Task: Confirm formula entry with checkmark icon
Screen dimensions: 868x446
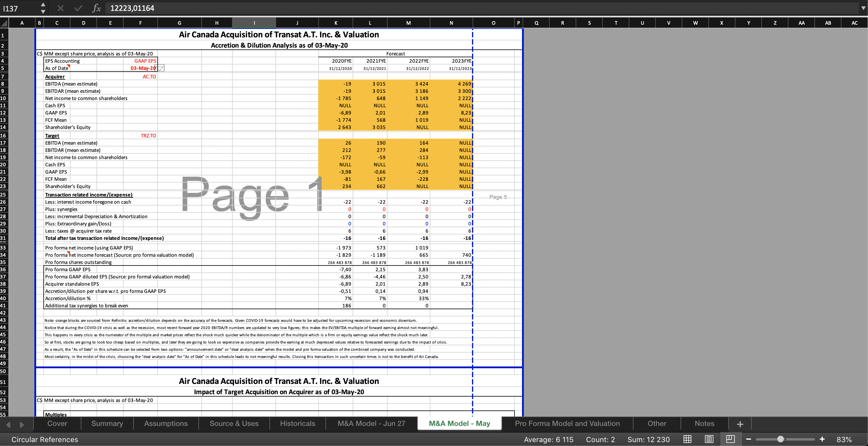Action: [x=78, y=8]
